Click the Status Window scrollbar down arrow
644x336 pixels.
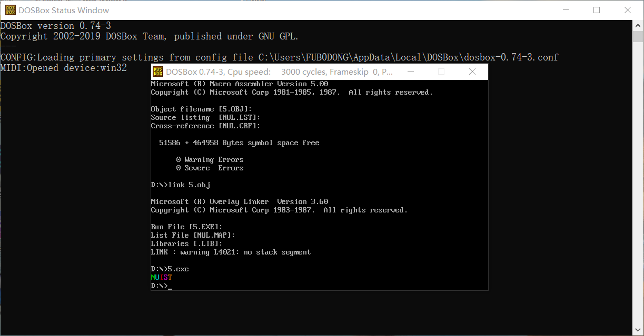click(x=638, y=330)
